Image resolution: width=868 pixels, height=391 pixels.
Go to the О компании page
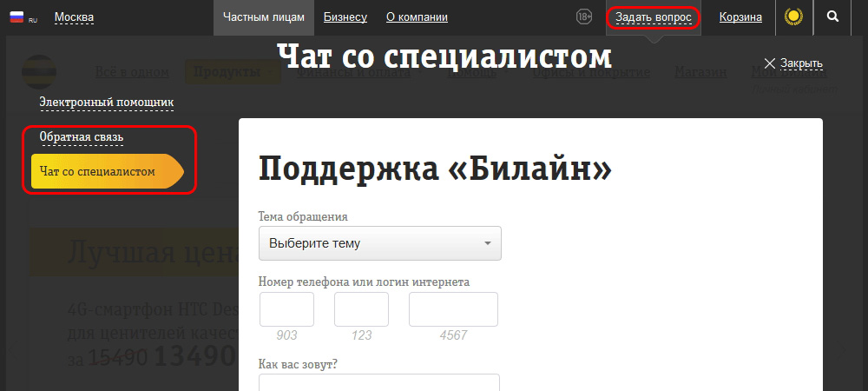pos(417,17)
